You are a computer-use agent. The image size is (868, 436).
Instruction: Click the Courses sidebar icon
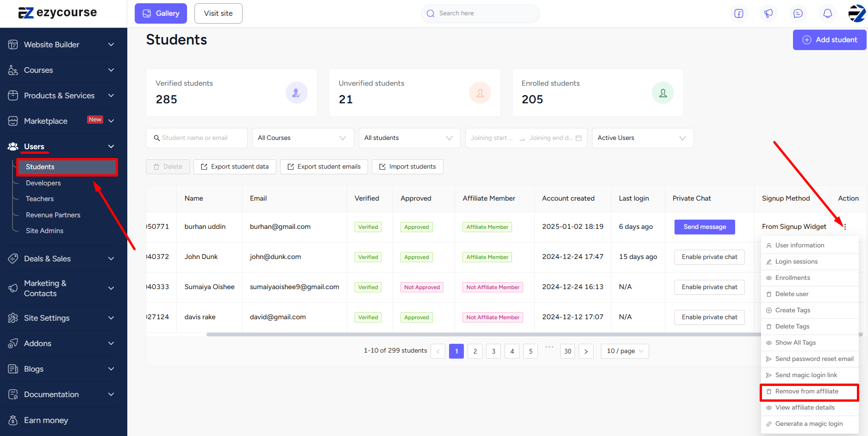13,70
